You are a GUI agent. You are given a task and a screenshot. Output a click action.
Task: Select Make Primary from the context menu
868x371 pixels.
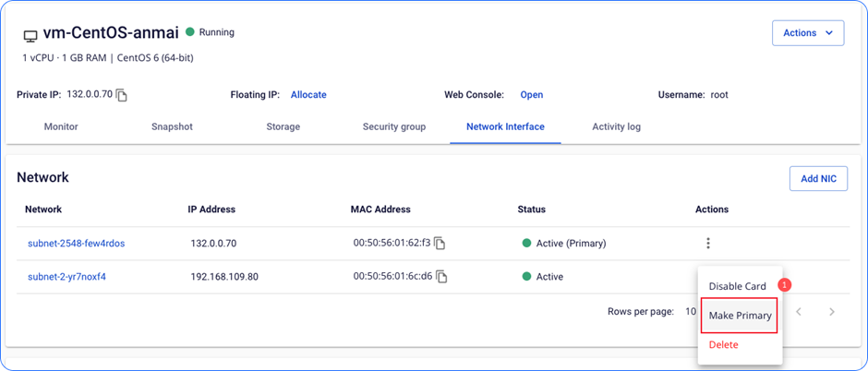740,316
